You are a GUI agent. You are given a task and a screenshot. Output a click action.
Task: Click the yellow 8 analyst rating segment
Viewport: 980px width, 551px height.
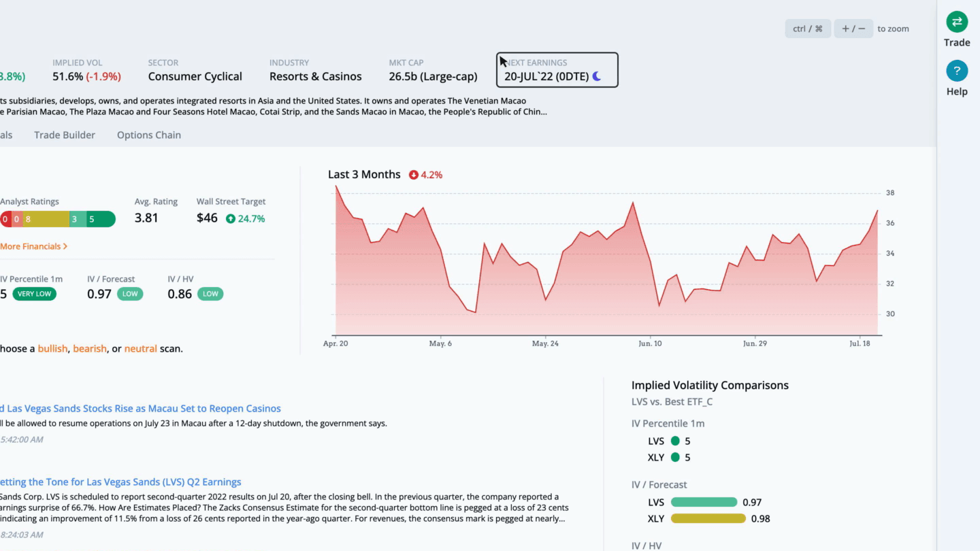tap(45, 219)
